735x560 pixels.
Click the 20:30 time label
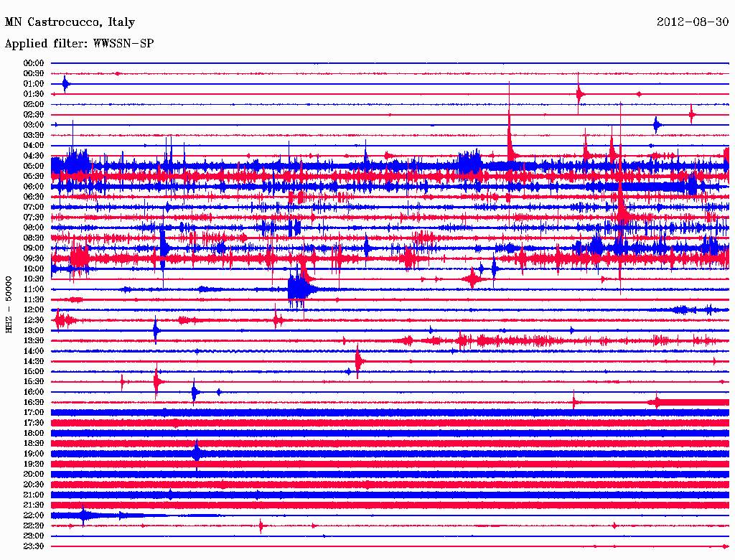[33, 485]
